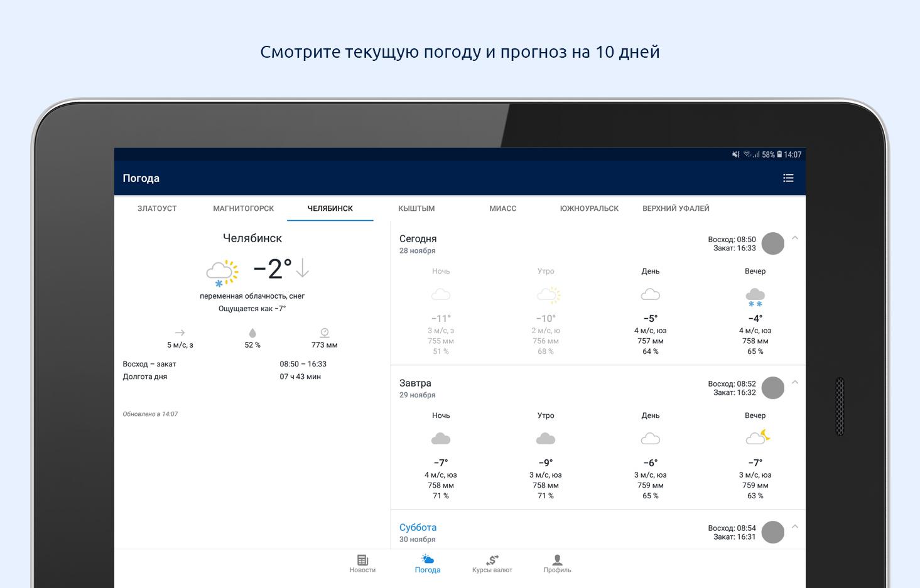Collapse the Сегодня forecast section chevron
Viewport: 920px width, 588px height.
pyautogui.click(x=795, y=238)
